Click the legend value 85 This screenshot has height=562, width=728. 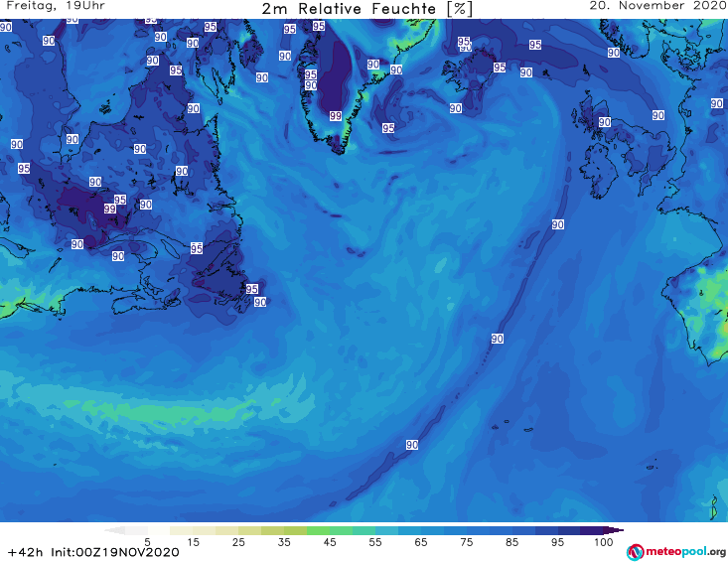[x=511, y=541]
